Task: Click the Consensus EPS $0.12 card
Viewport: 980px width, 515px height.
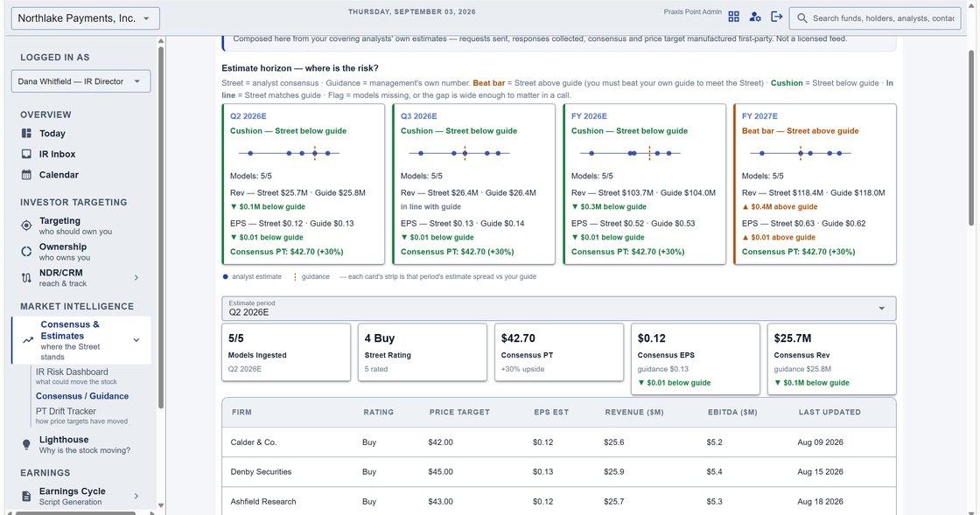Action: click(x=696, y=359)
